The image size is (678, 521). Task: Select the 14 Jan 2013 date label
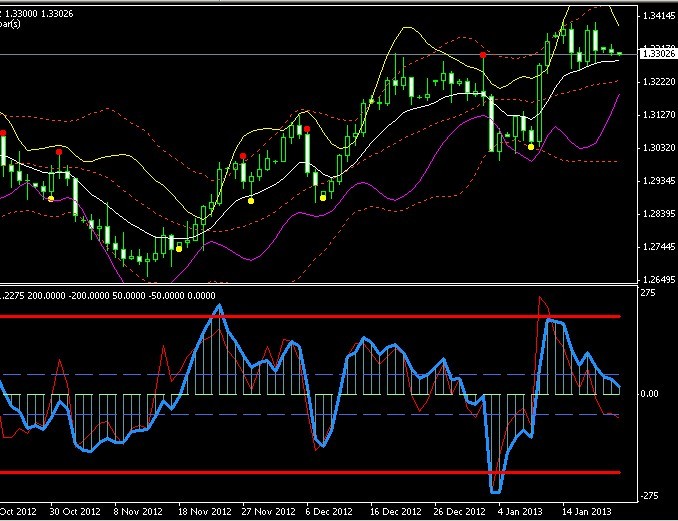586,512
